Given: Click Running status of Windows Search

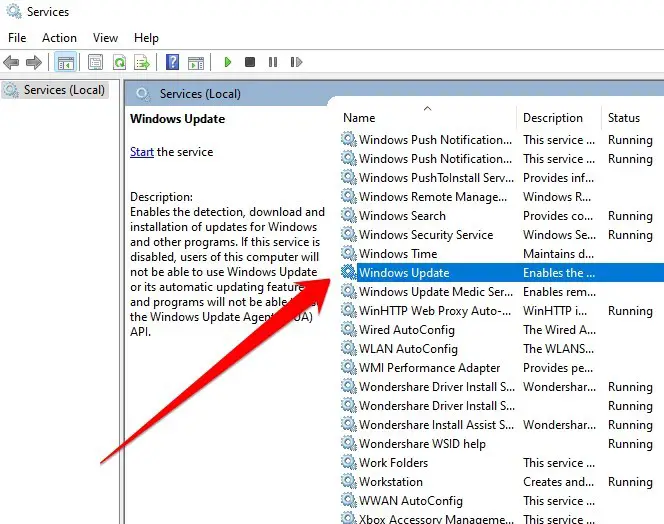Looking at the screenshot, I should pyautogui.click(x=630, y=216).
